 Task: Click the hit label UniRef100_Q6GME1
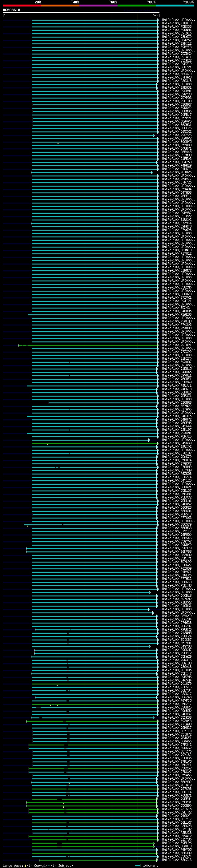click(177, 379)
